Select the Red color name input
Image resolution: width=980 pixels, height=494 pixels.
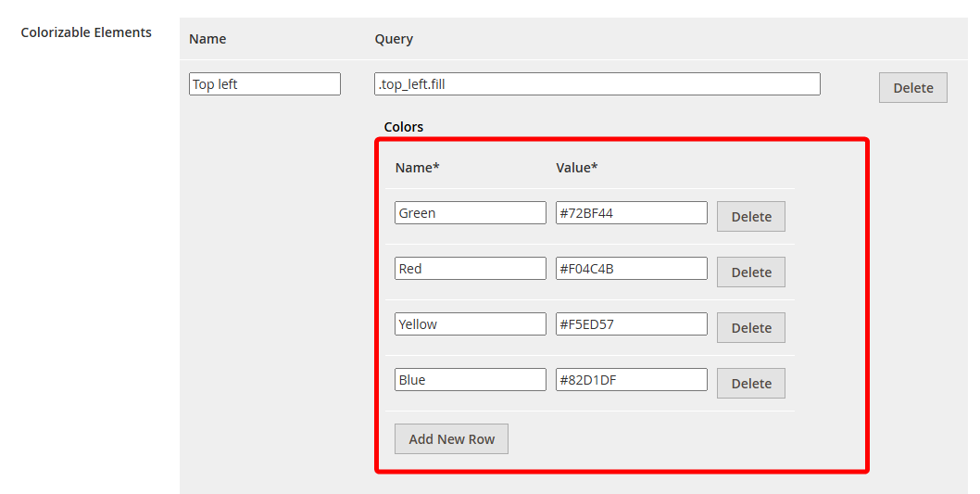(x=470, y=269)
